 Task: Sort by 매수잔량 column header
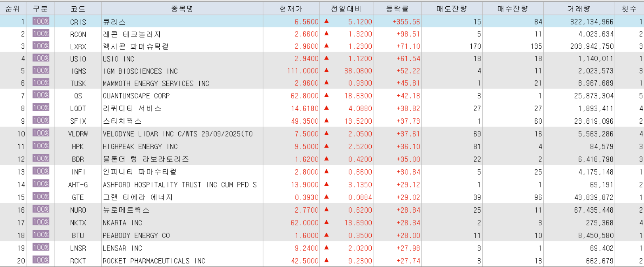coord(513,9)
